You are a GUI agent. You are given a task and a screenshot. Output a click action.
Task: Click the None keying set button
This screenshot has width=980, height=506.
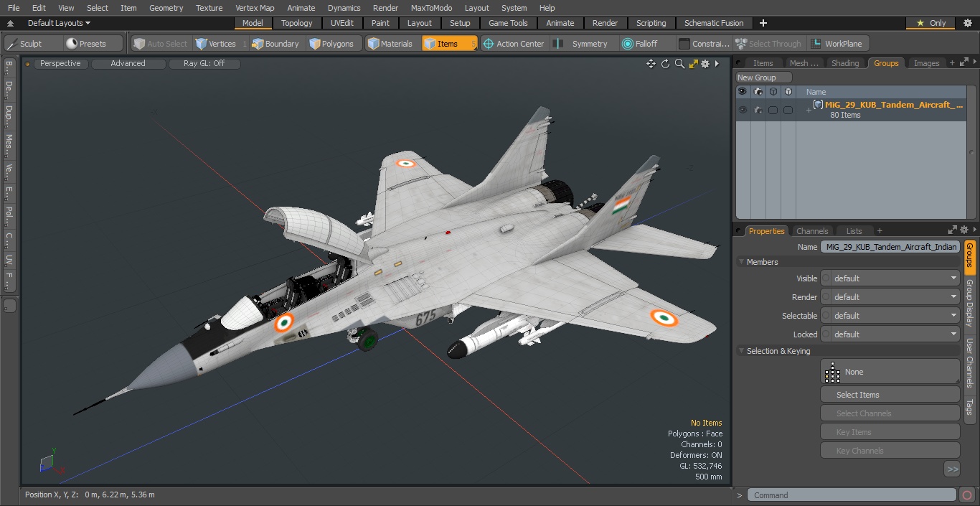[x=890, y=372]
